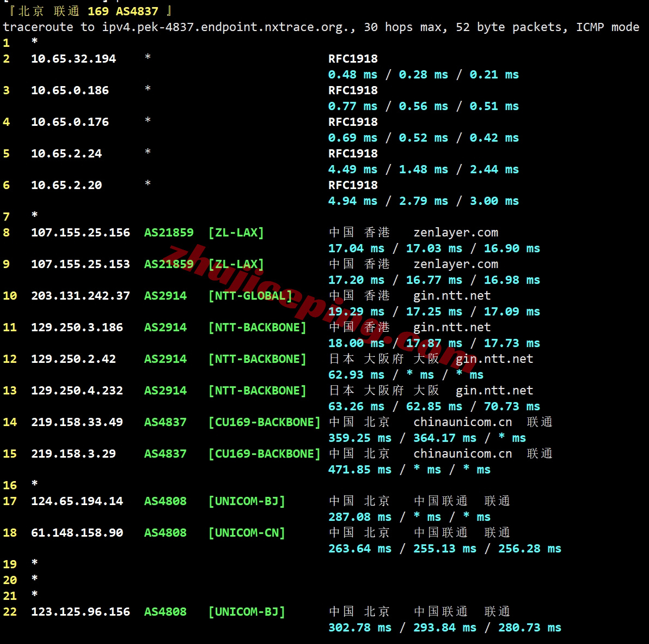Screen dimensions: 649x644
Task: Click AS2914 on hop 10 row
Action: click(x=165, y=296)
